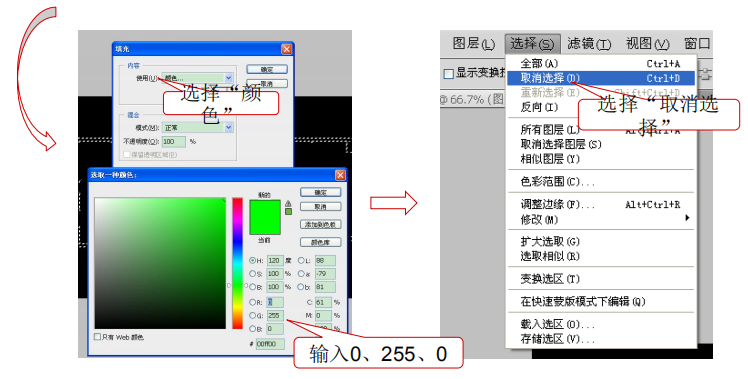This screenshot has width=748, height=379.
Task: Choose 载入选区(O)... from the menu
Action: coord(601,325)
